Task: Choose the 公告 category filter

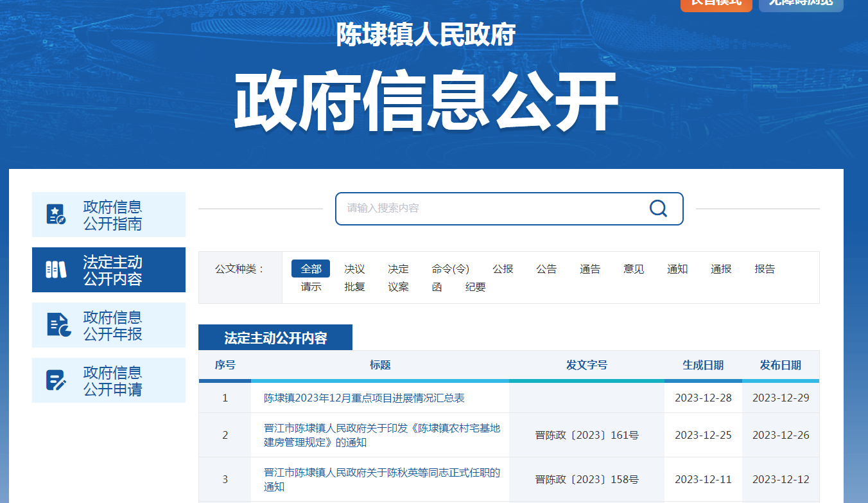Action: coord(546,269)
